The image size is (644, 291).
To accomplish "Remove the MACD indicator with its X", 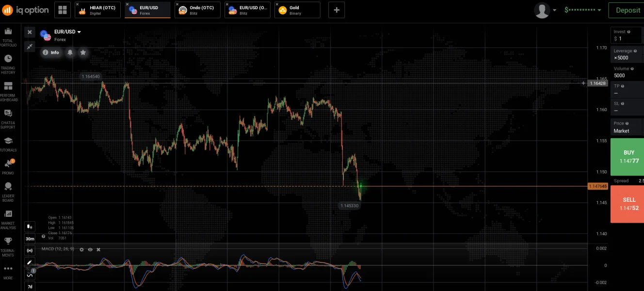I will [98, 249].
